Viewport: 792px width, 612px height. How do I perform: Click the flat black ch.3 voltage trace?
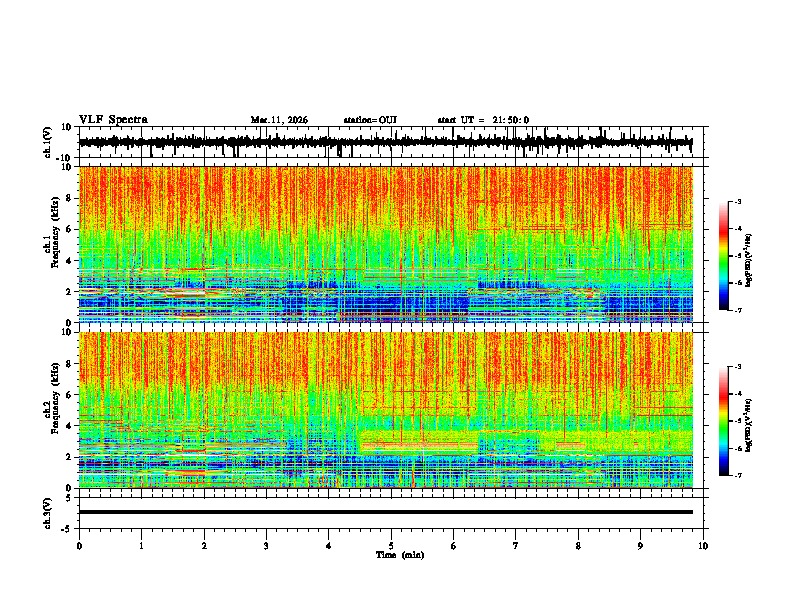tap(386, 512)
